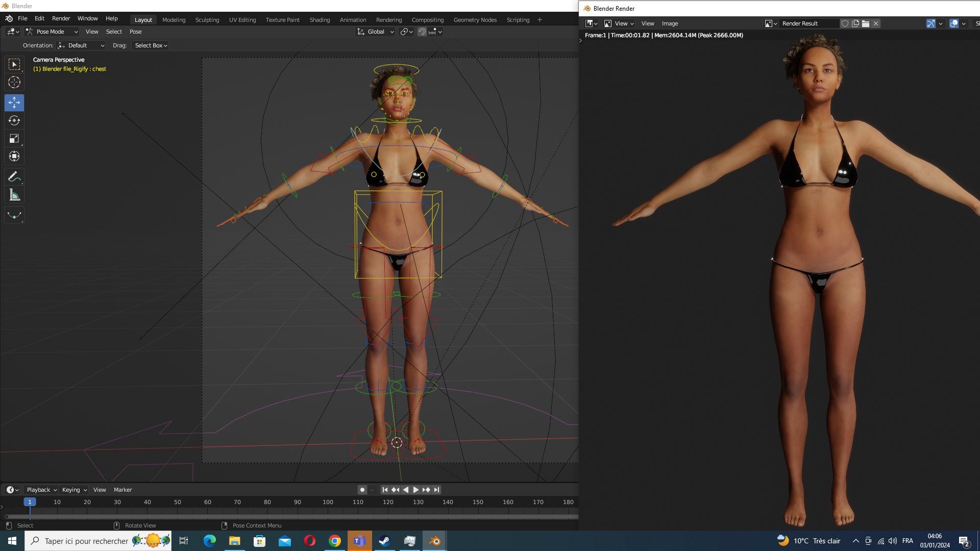The height and width of the screenshot is (551, 980).
Task: Open editor type selector in 3D viewport
Action: point(13,32)
